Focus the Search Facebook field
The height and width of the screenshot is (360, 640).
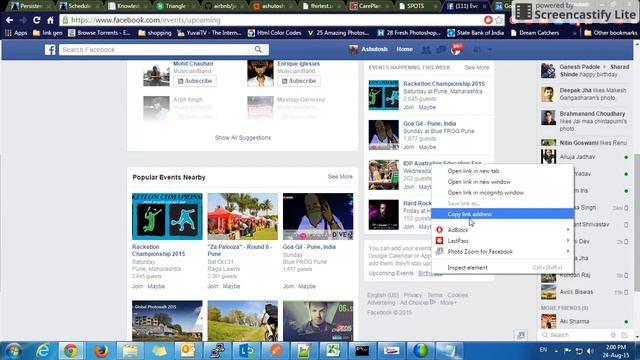click(x=155, y=49)
